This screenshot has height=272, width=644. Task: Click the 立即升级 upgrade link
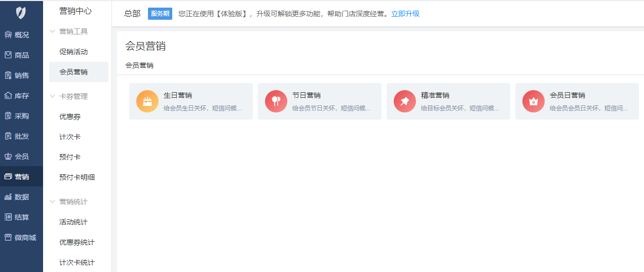(405, 14)
